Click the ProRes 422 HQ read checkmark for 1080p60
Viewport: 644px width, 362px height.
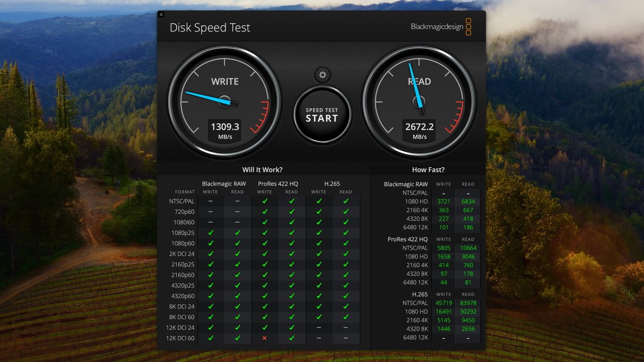292,243
